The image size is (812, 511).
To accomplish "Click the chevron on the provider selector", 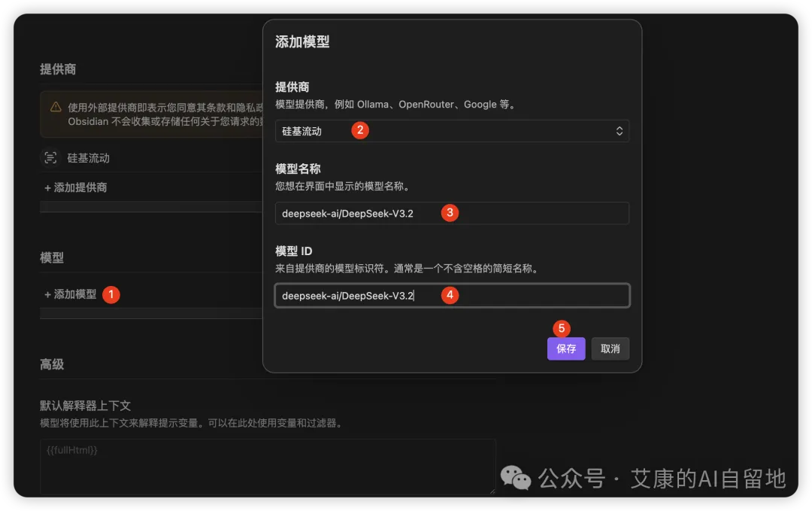I will 619,130.
